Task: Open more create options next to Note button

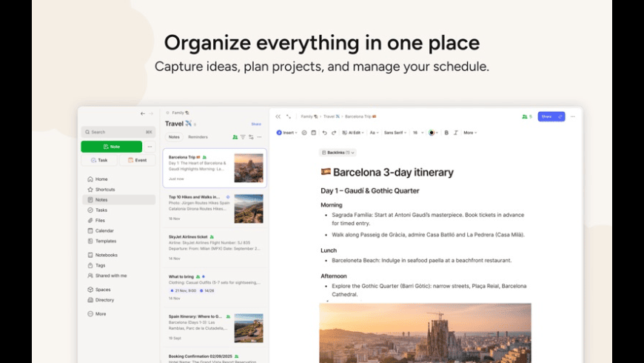Action: point(150,147)
